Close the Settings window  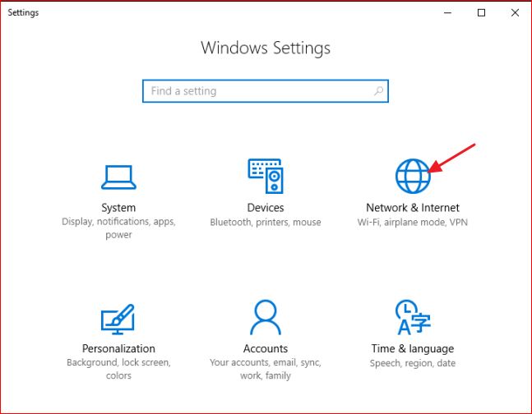[515, 13]
